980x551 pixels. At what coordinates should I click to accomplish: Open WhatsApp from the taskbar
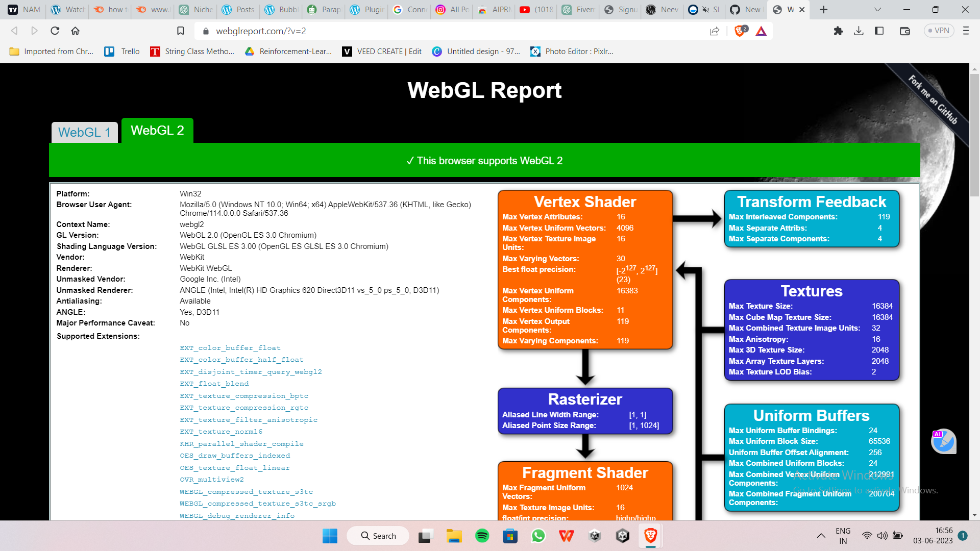538,536
